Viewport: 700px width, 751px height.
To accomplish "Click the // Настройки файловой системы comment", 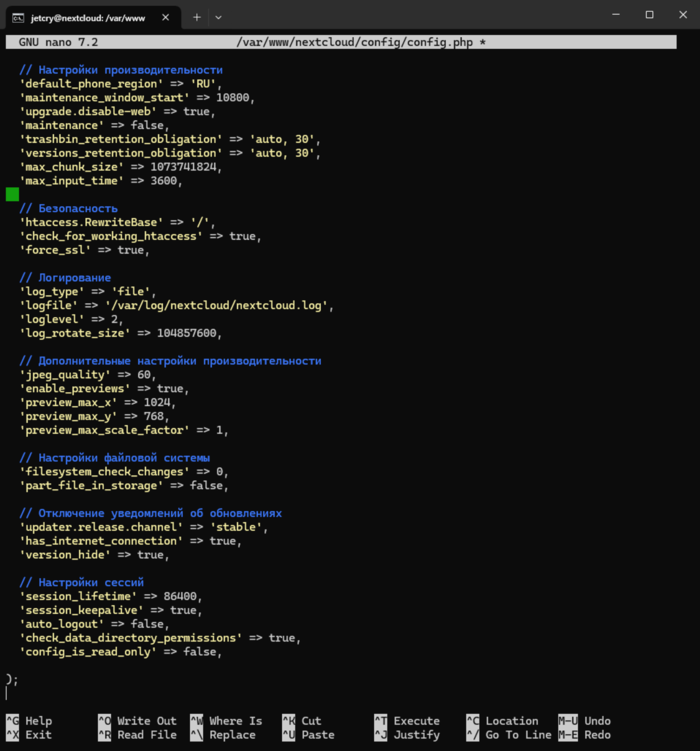I will [114, 457].
